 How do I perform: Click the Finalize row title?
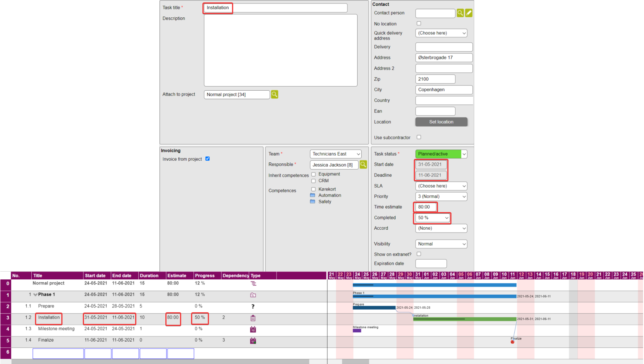(46, 340)
